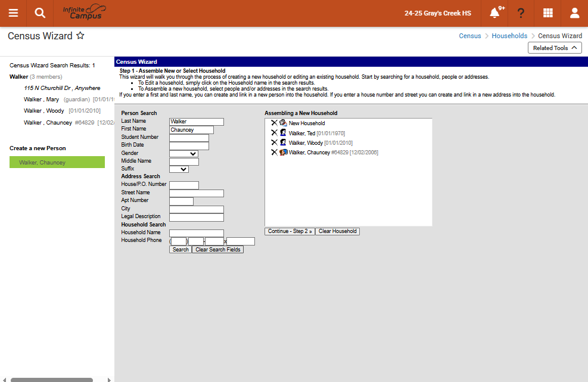Create new person Walker, Chauncey
The image size is (588, 382).
(57, 162)
